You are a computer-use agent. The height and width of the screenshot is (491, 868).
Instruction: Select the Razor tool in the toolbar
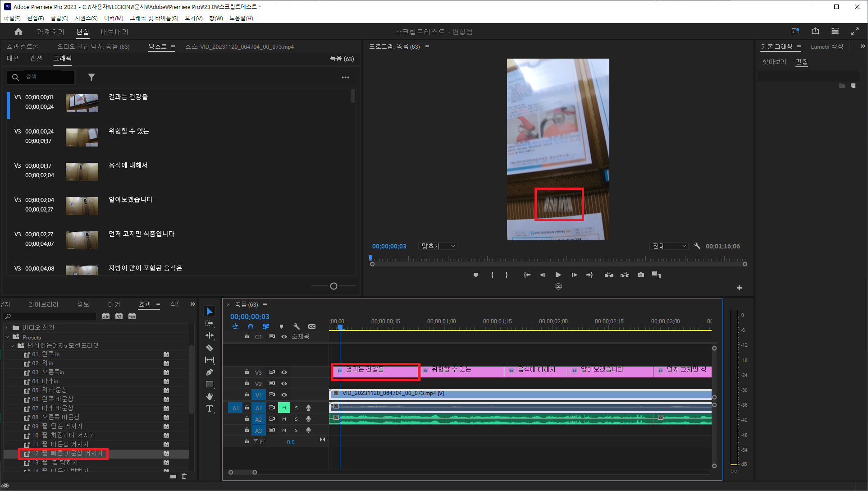pyautogui.click(x=210, y=348)
